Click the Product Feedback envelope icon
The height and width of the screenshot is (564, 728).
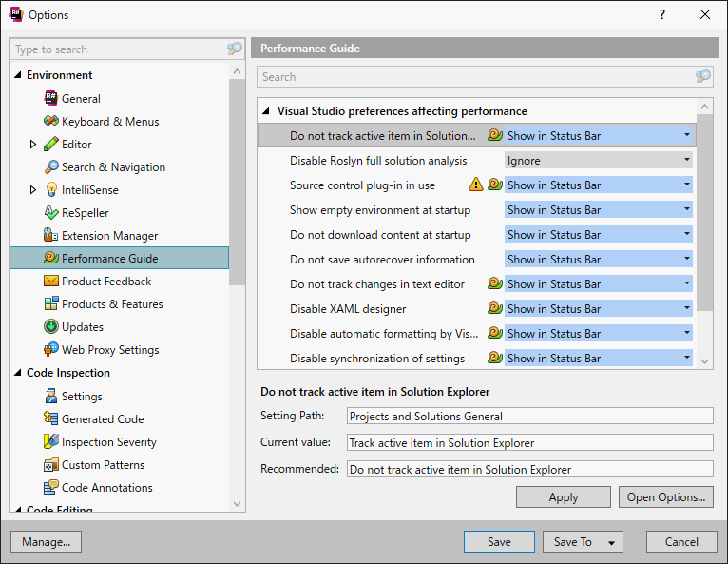click(51, 282)
